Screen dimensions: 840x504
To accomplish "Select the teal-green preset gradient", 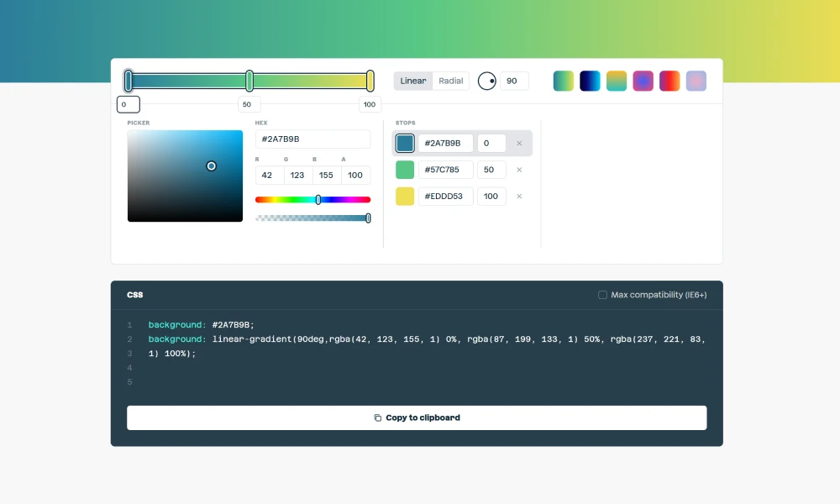I will [563, 81].
